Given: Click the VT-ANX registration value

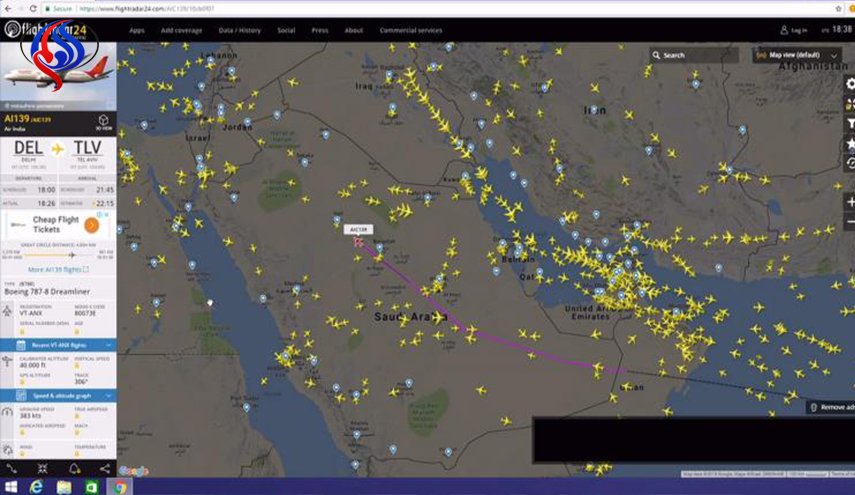Looking at the screenshot, I should tap(31, 313).
